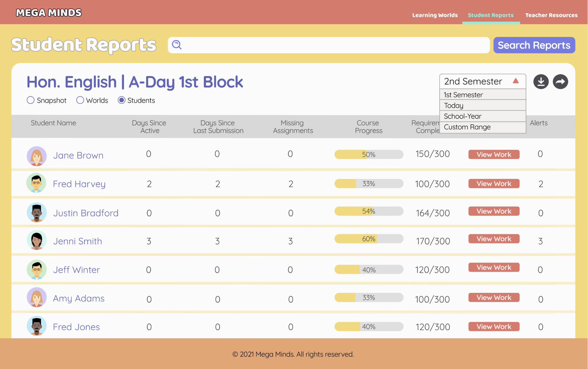The height and width of the screenshot is (369, 588).
Task: Choose Custom Range from dropdown list
Action: pos(467,127)
